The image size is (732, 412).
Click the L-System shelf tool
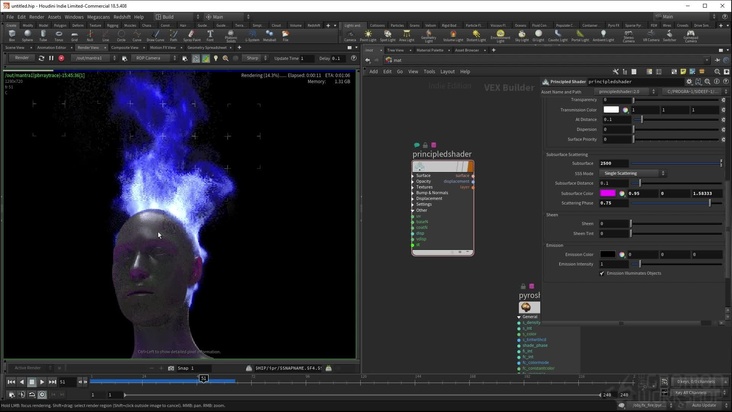[x=252, y=35]
